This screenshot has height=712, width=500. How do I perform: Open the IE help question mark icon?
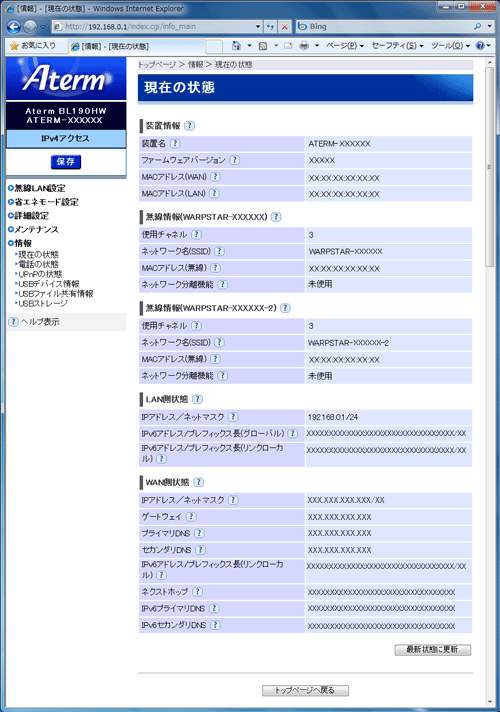click(480, 46)
